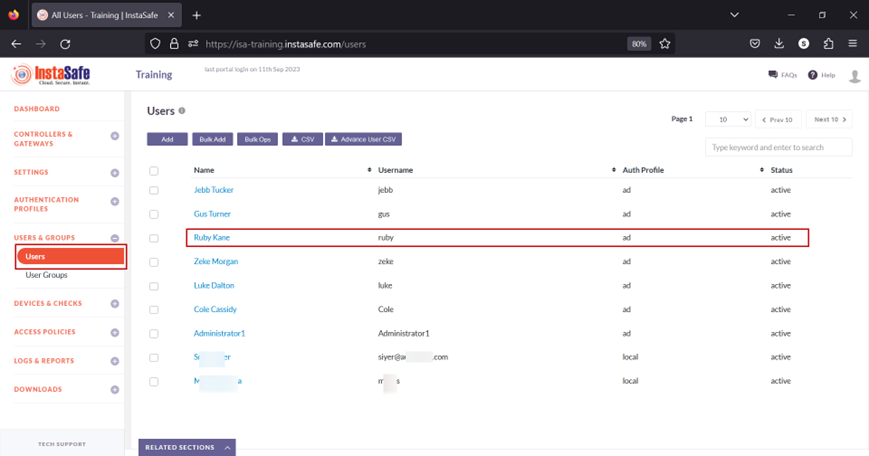Expand the Controllers & Gateways section
This screenshot has width=869, height=456.
[115, 136]
